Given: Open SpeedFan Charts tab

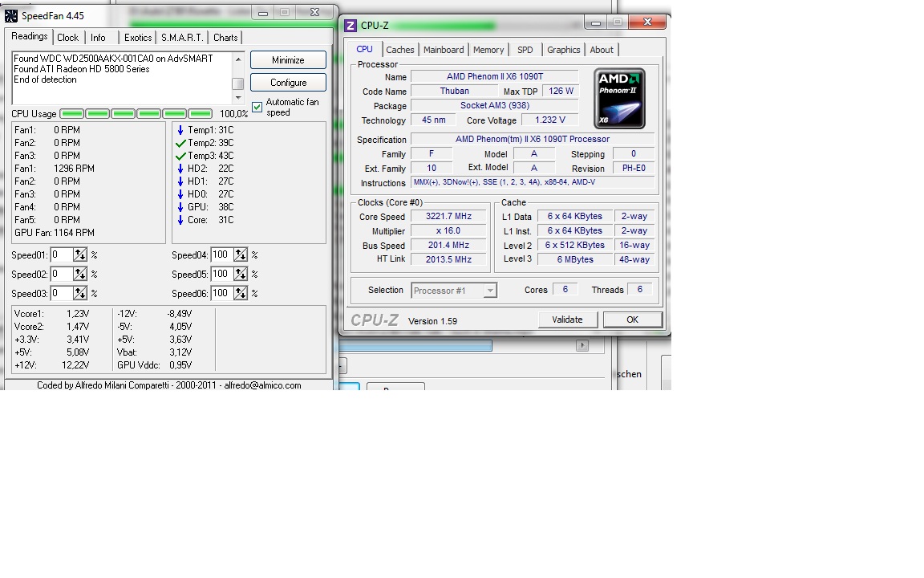Looking at the screenshot, I should point(225,38).
